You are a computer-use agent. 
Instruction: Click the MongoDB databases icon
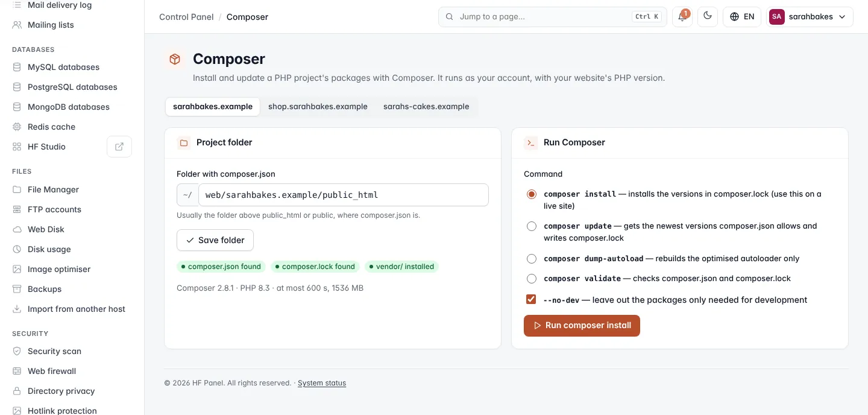17,107
